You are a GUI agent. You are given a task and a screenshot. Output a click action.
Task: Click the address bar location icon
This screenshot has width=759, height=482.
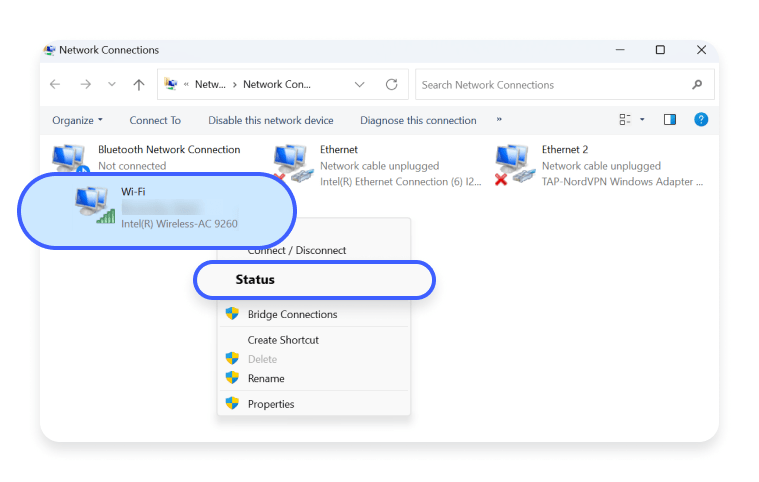point(170,84)
